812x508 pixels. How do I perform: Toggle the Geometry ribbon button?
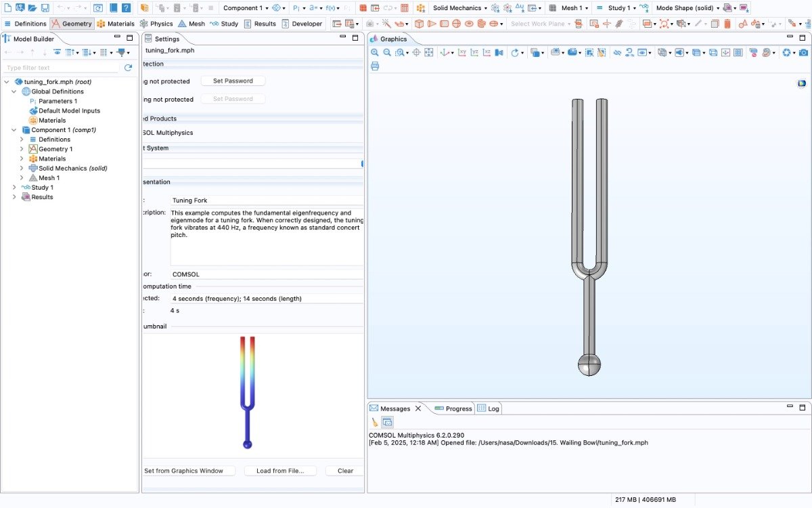point(72,24)
